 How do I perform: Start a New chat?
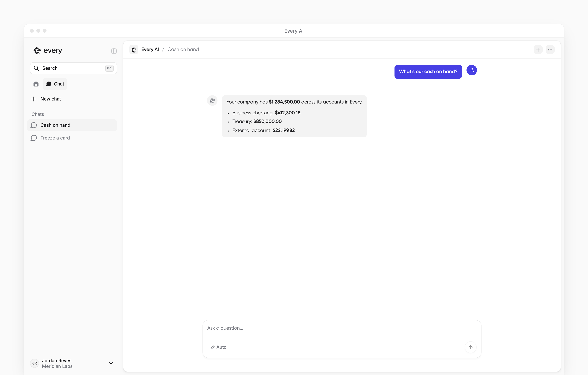[46, 99]
